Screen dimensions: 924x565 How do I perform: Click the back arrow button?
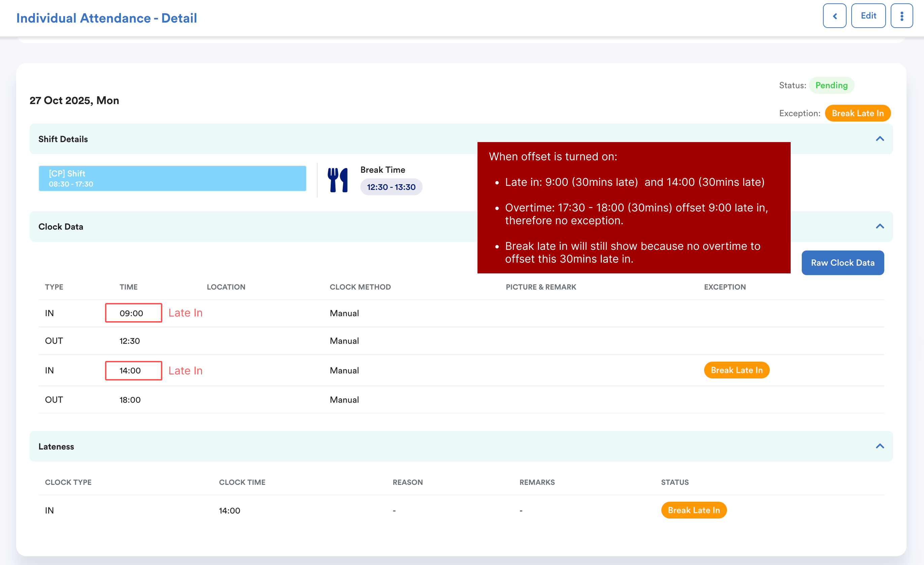(x=834, y=16)
